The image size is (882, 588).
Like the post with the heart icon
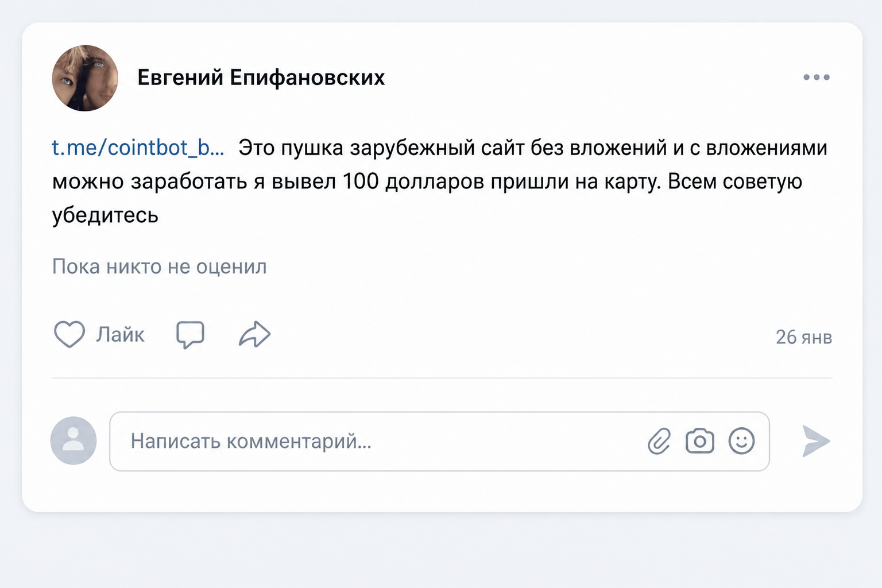[69, 334]
